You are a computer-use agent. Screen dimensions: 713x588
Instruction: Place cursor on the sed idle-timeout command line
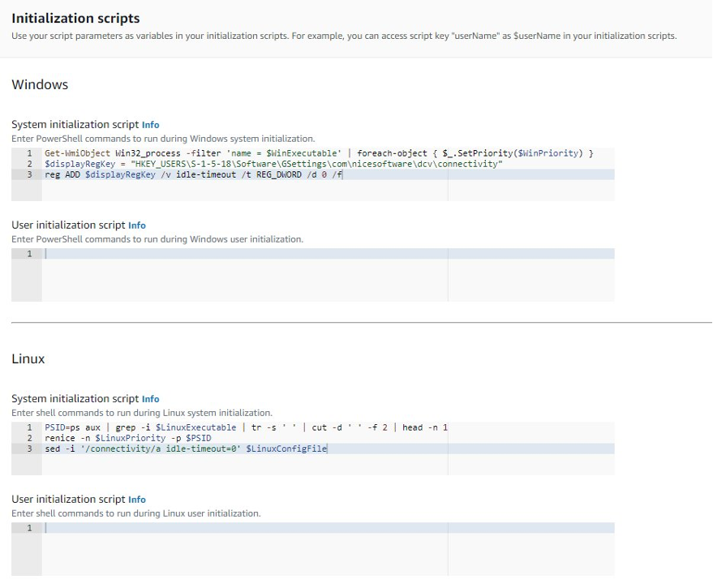click(x=187, y=448)
